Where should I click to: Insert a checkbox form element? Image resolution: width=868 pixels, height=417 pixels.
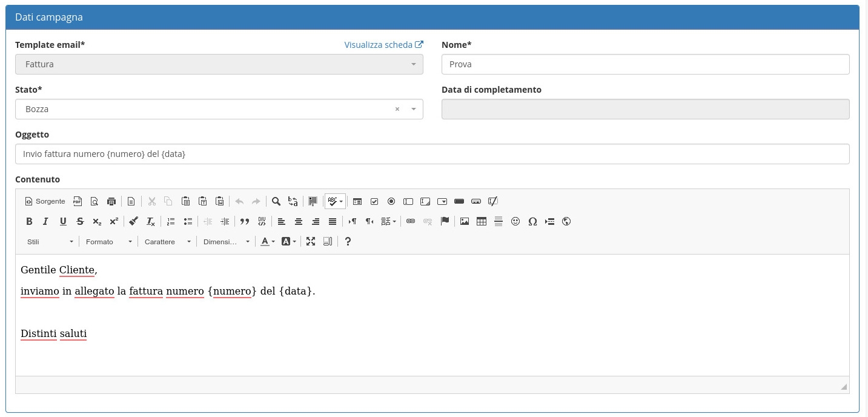[374, 201]
